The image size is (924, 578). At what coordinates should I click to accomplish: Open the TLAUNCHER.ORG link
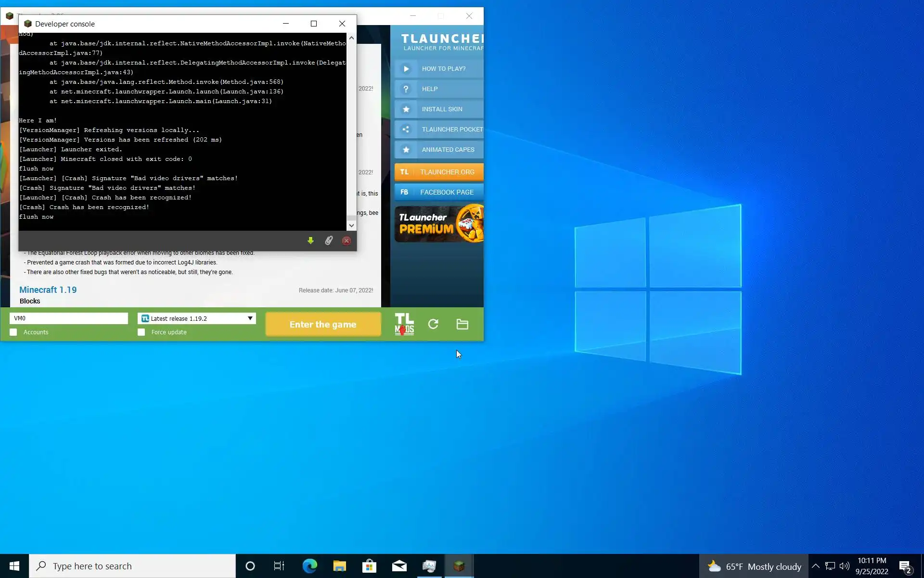[x=439, y=172]
